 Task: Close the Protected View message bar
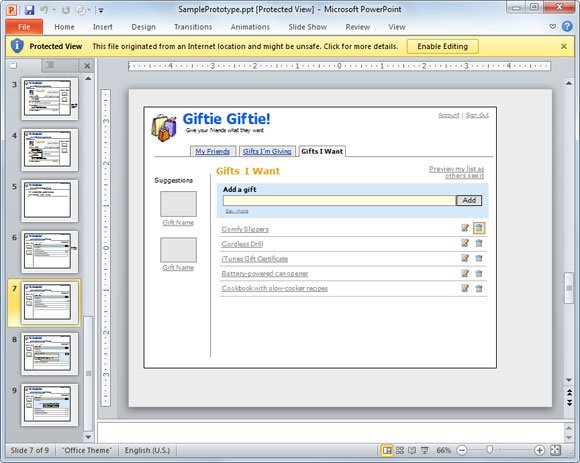click(x=564, y=46)
